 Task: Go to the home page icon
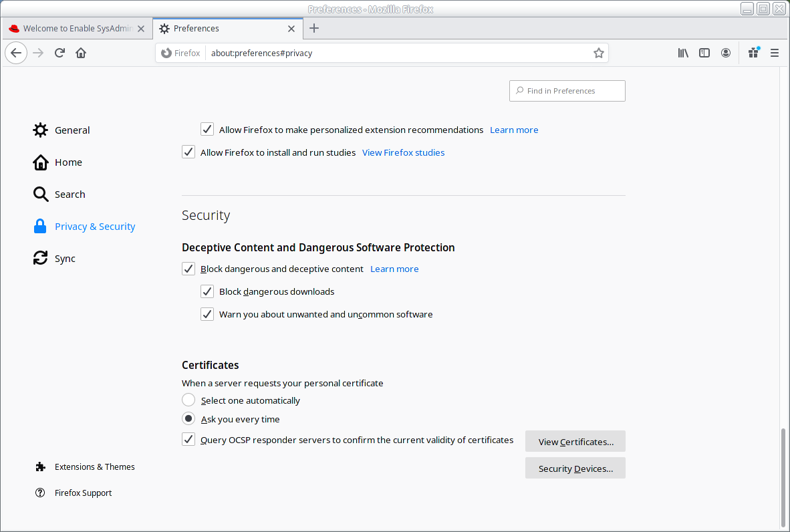[x=81, y=53]
